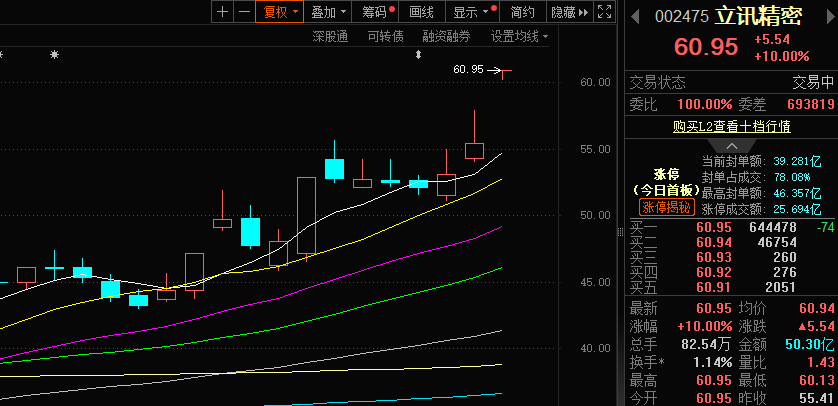Image resolution: width=838 pixels, height=406 pixels.
Task: Open the 叠加 overlay dropdown
Action: 328,12
